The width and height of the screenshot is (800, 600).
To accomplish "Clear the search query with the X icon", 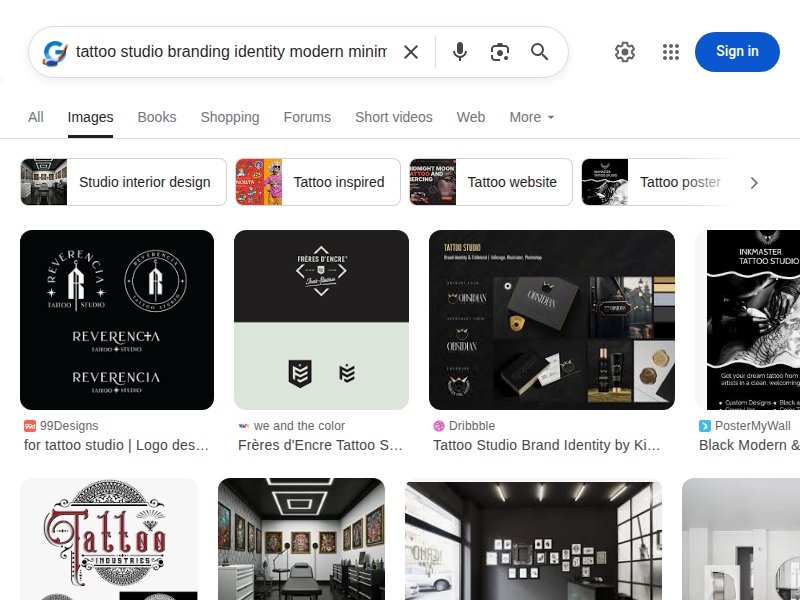I will [411, 52].
